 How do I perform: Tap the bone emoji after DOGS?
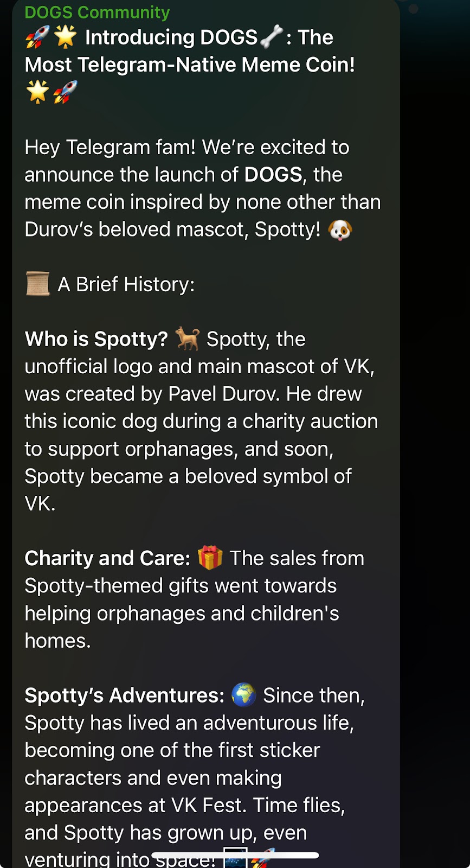pyautogui.click(x=271, y=37)
